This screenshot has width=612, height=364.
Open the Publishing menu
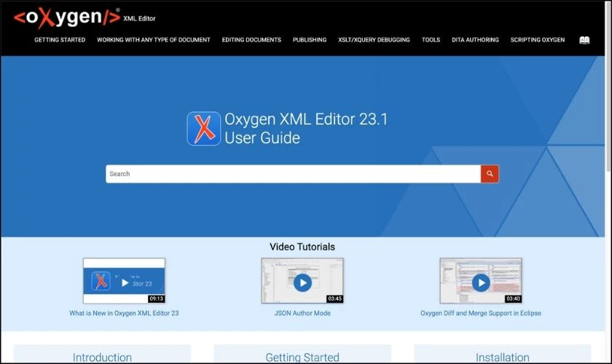point(310,40)
